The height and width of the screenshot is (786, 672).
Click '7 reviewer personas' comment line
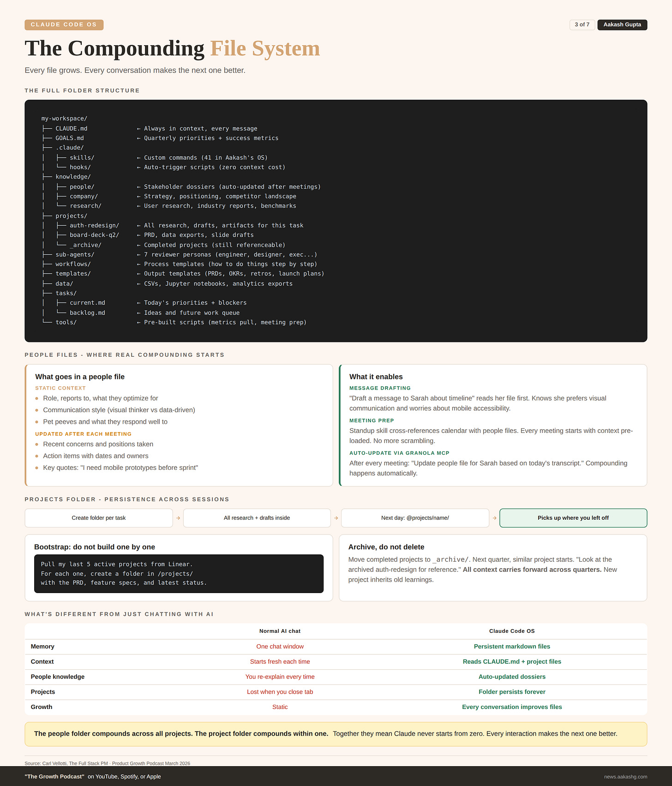(x=230, y=254)
